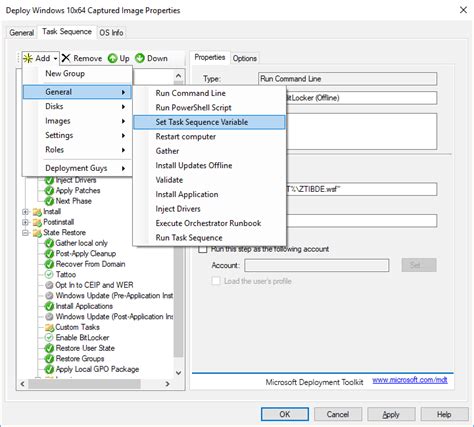Switch to the General tab

pyautogui.click(x=22, y=33)
